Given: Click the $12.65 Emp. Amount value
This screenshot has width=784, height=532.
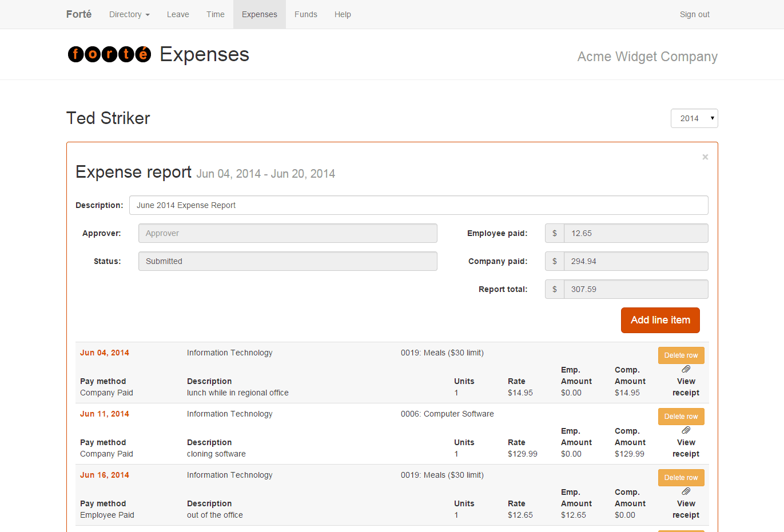Looking at the screenshot, I should coord(574,515).
